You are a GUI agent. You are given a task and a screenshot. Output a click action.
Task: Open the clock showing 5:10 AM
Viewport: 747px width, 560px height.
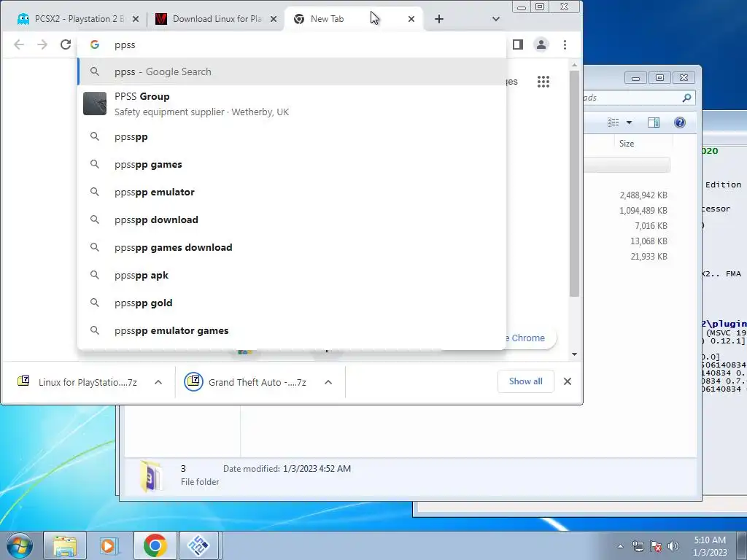click(x=709, y=546)
